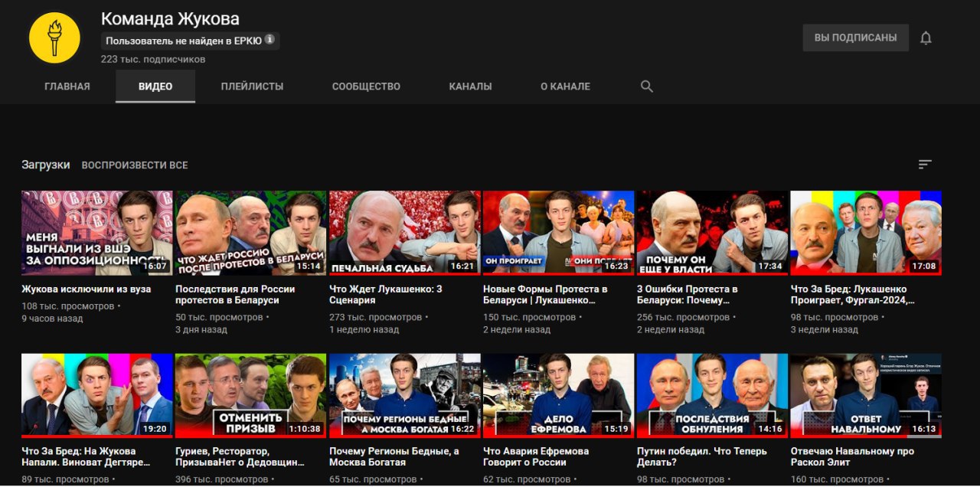Open ПОСЛЕДСТВИЯ ОБНУЛЕНИЯ thumbnail
This screenshot has width=980, height=487.
point(713,395)
